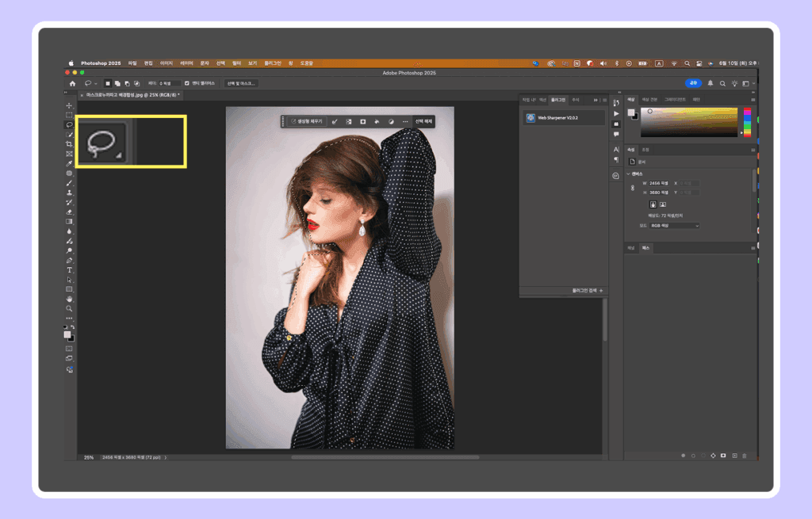
Task: Select the Brush tool
Action: point(69,183)
